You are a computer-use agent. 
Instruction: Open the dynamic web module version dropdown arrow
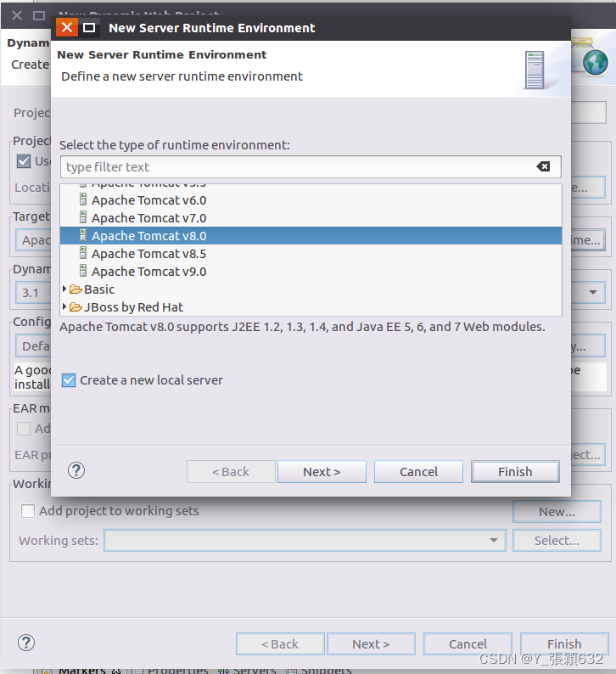tap(593, 292)
